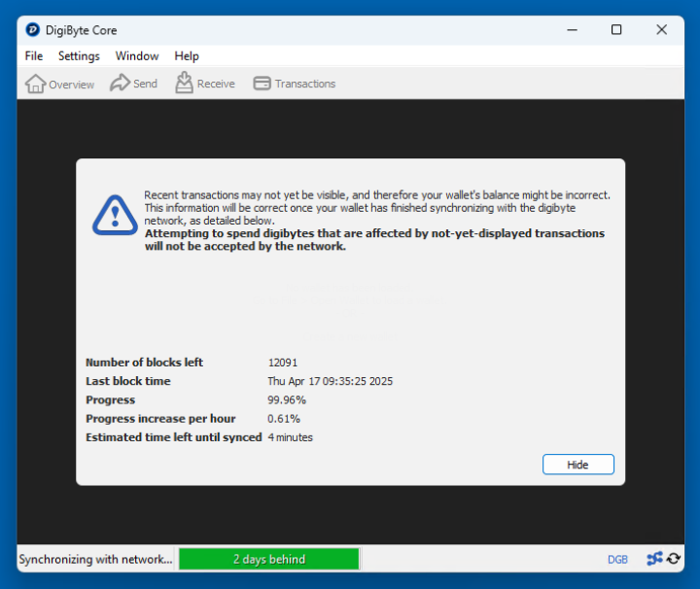Click the 'Last block time' label
Screen dimensions: 700x589
pos(128,381)
